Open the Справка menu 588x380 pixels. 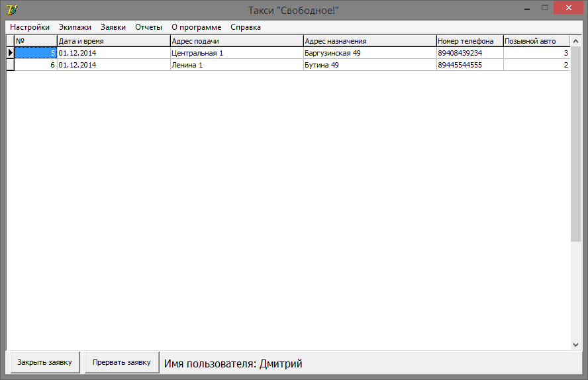[x=246, y=27]
